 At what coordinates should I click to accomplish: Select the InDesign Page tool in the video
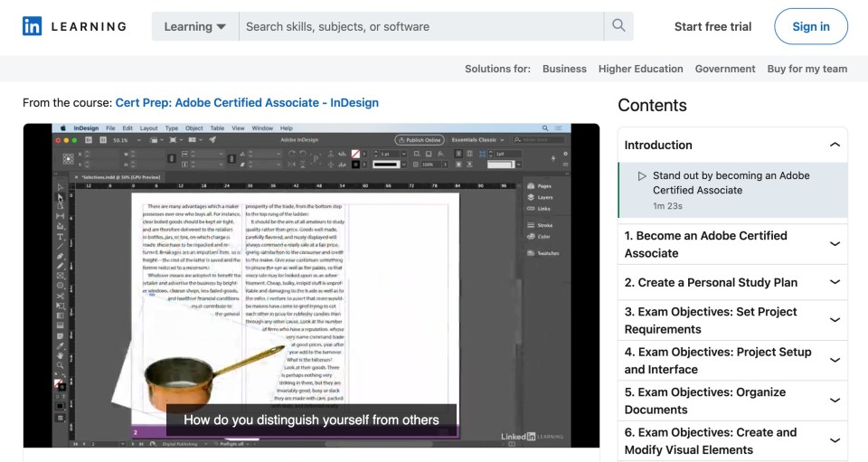[61, 206]
